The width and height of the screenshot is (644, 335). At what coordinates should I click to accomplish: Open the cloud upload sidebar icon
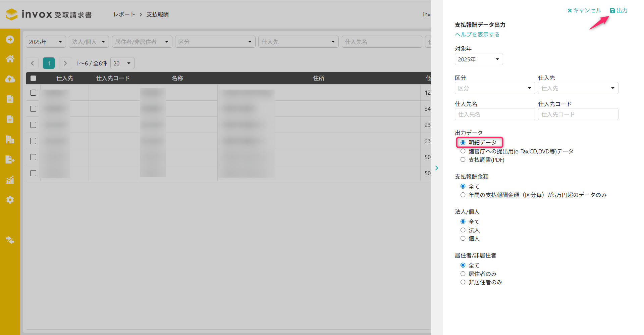[10, 79]
